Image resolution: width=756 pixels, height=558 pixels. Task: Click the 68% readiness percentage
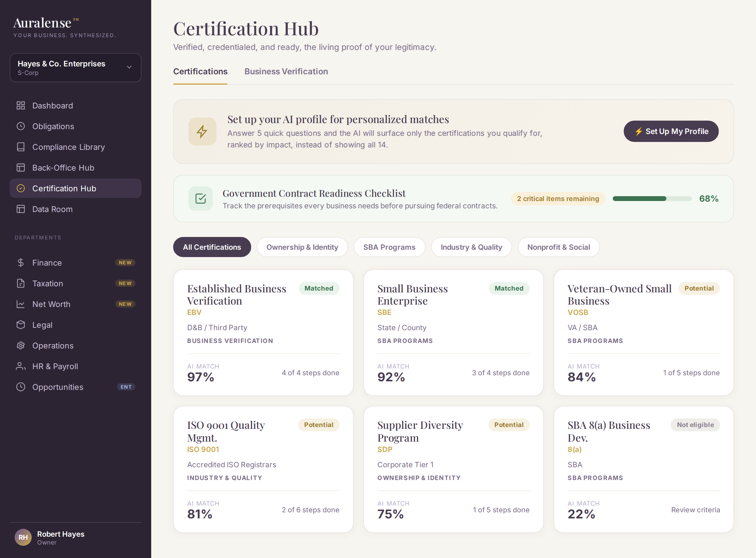click(x=708, y=199)
